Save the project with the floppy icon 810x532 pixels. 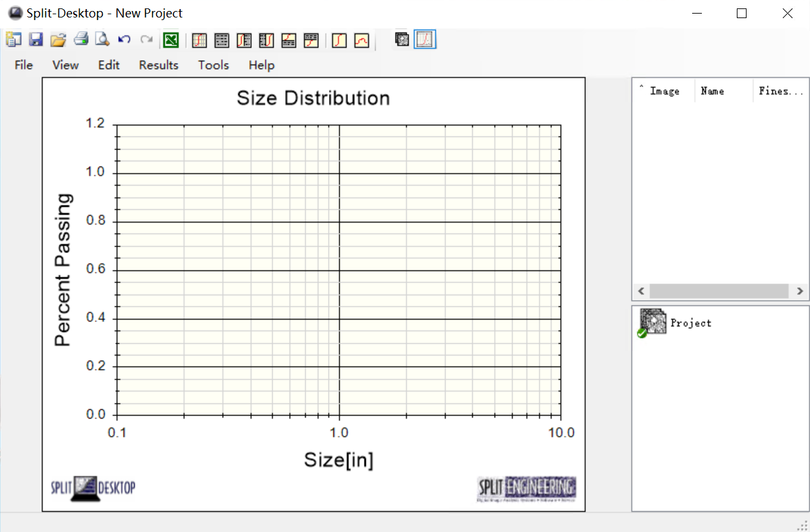[x=36, y=40]
